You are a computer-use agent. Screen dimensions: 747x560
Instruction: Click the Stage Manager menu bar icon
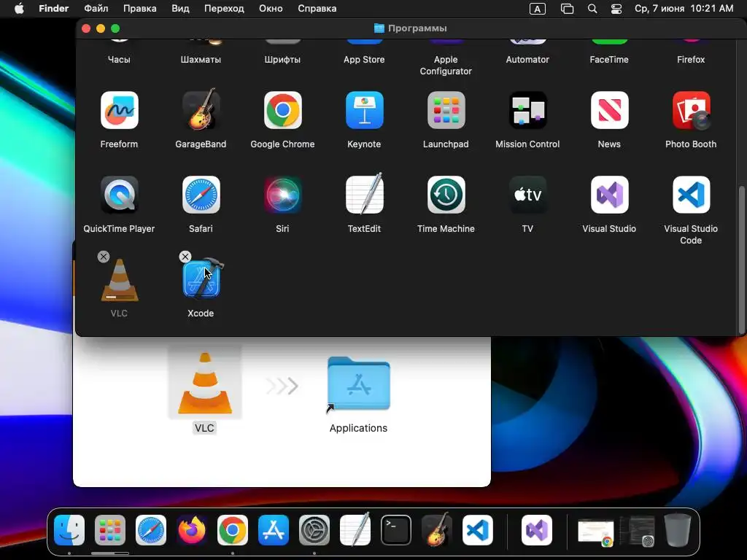pyautogui.click(x=567, y=9)
